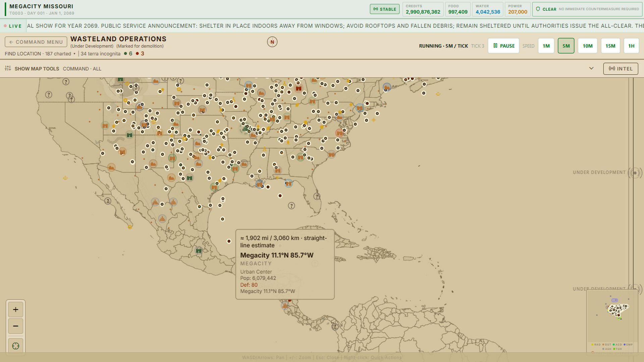Viewport: 644px width, 362px height.
Task: Open the Credits resource counter
Action: (423, 9)
